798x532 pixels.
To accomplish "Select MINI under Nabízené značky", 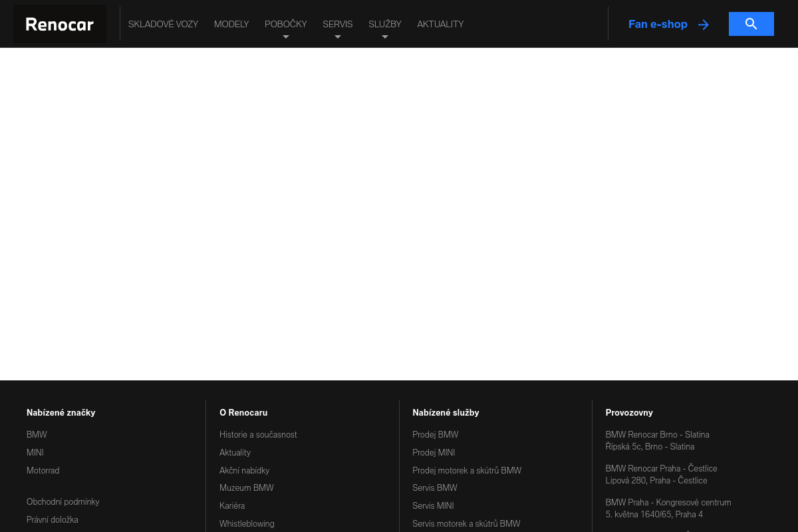I will point(35,452).
